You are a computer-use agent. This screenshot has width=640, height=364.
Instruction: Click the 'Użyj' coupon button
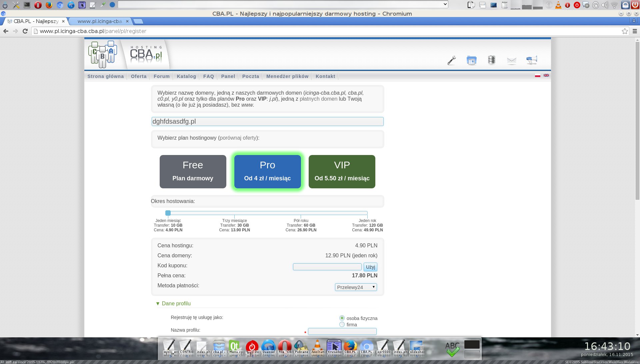[x=370, y=267]
